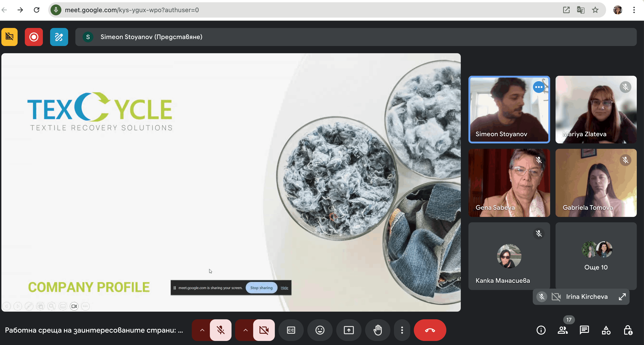Select Simeon Stoyanov video tile
This screenshot has height=345, width=644.
pos(509,110)
